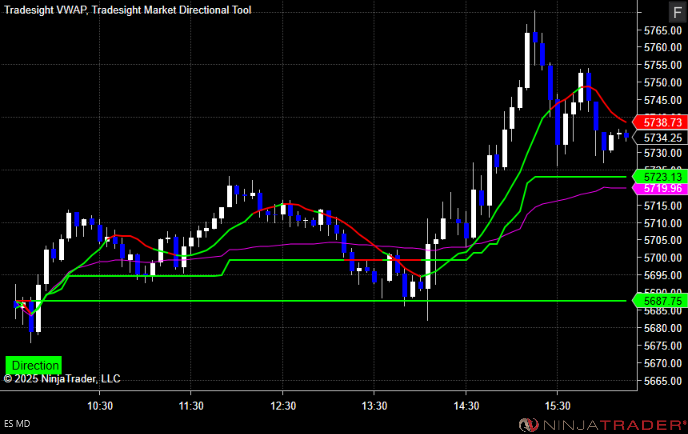Click the 5710.00 price axis label
Viewport: 688px width, 434px height.
[x=663, y=223]
